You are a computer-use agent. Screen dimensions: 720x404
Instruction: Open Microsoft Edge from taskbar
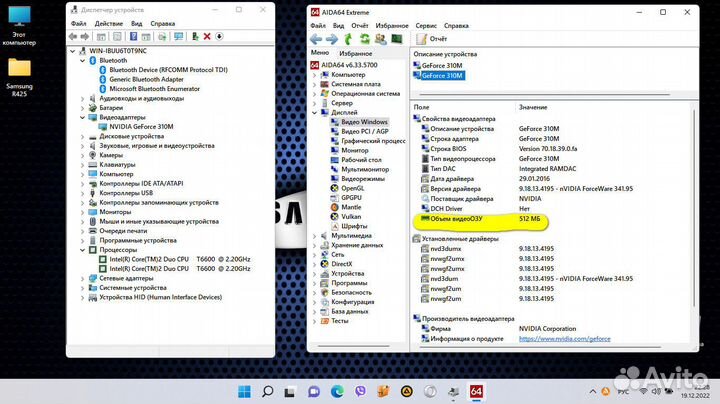[337, 392]
